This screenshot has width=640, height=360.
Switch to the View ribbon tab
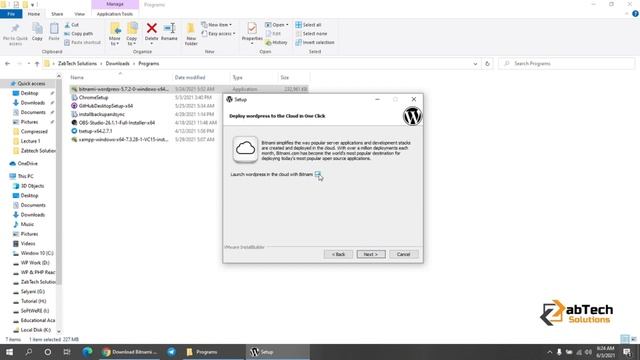click(x=80, y=14)
